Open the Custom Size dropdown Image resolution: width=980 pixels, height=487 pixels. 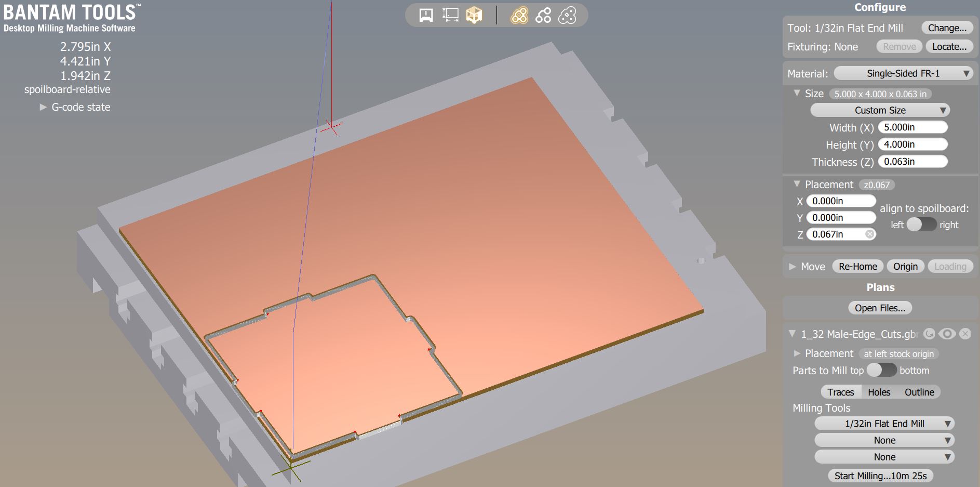click(880, 110)
